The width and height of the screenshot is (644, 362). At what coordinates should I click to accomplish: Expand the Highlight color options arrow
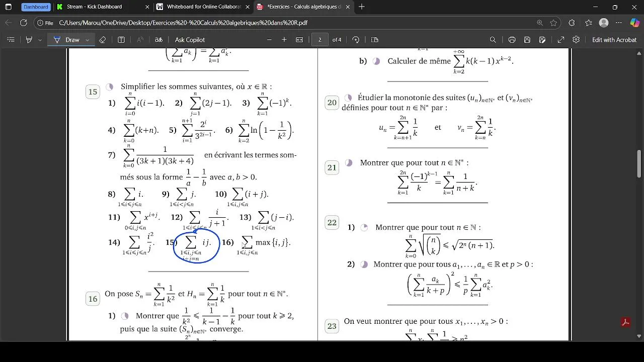tap(41, 40)
